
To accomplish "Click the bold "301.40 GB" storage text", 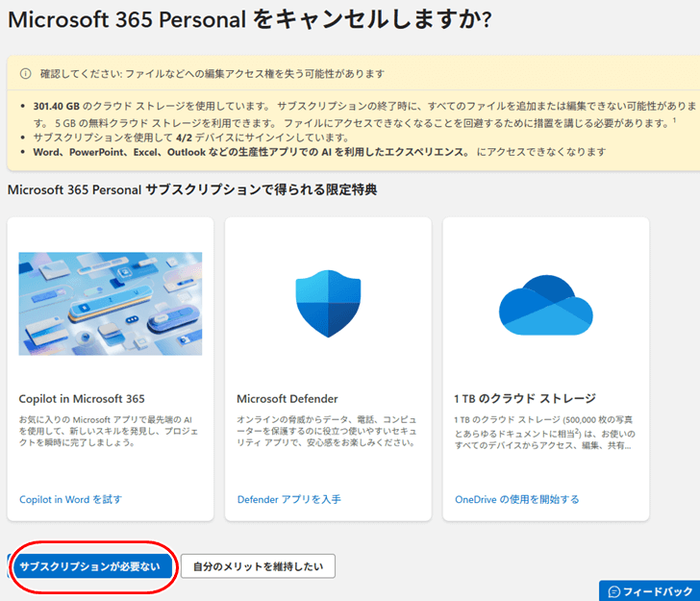I will pyautogui.click(x=56, y=104).
